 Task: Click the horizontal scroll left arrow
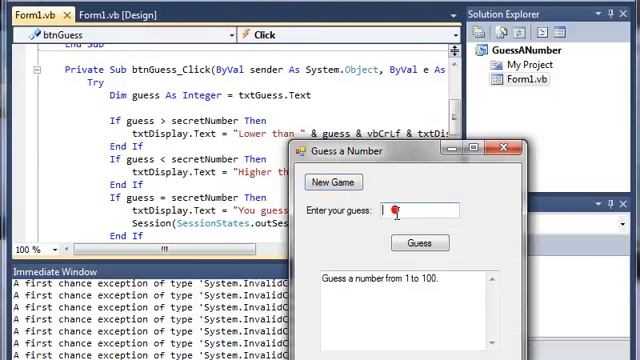67,249
